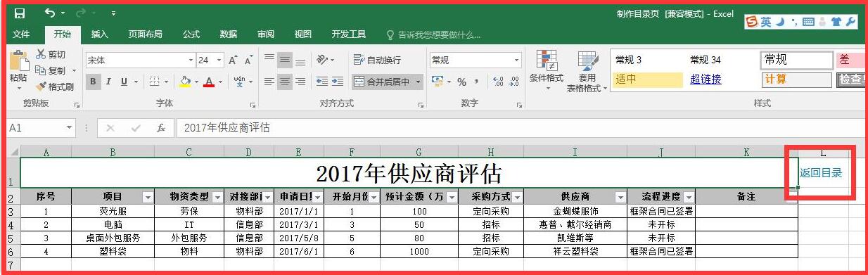This screenshot has height=275, width=868.
Task: Toggle Bold formatting
Action: click(93, 82)
